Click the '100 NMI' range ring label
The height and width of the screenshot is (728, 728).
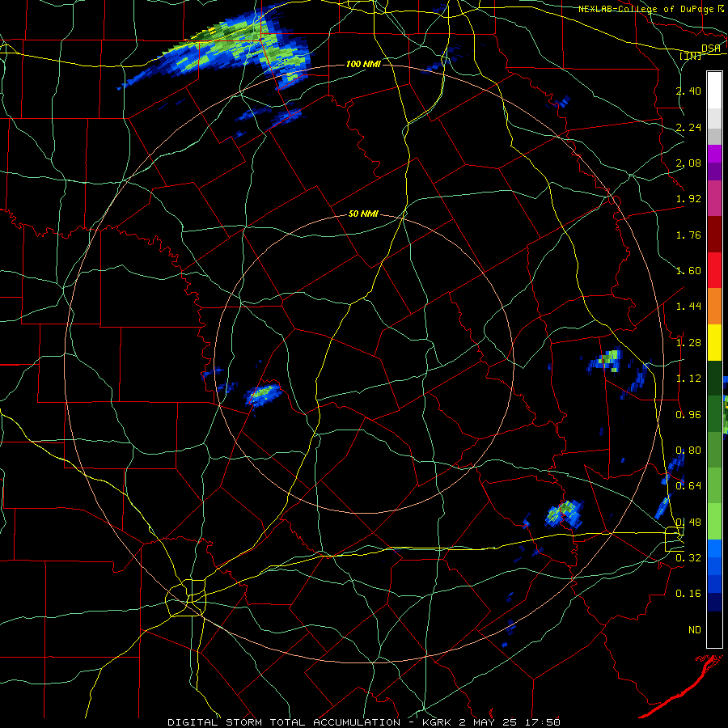(x=363, y=64)
